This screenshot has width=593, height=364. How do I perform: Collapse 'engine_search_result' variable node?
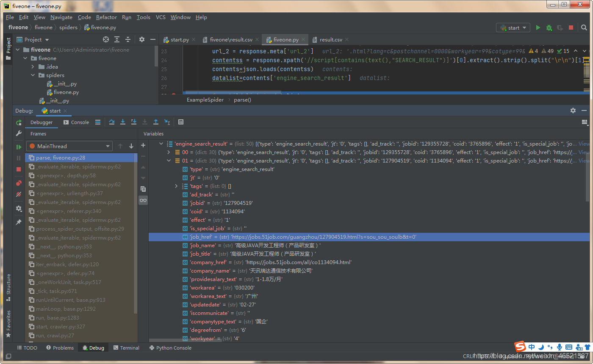click(x=161, y=144)
